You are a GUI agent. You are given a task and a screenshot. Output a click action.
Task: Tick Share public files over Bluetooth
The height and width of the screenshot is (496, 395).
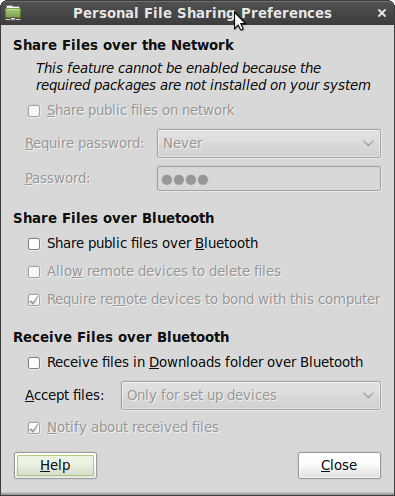[x=34, y=244]
